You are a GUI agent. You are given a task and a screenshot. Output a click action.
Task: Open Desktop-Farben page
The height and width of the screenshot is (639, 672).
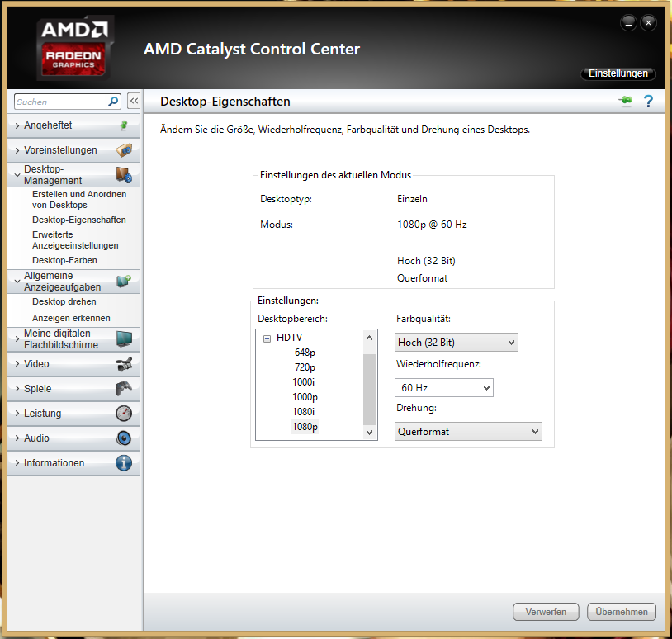click(64, 261)
